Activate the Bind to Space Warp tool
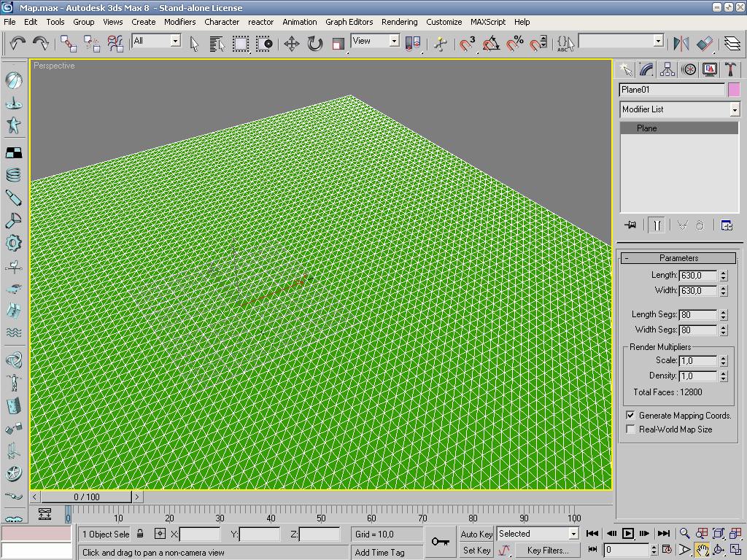 tap(115, 44)
